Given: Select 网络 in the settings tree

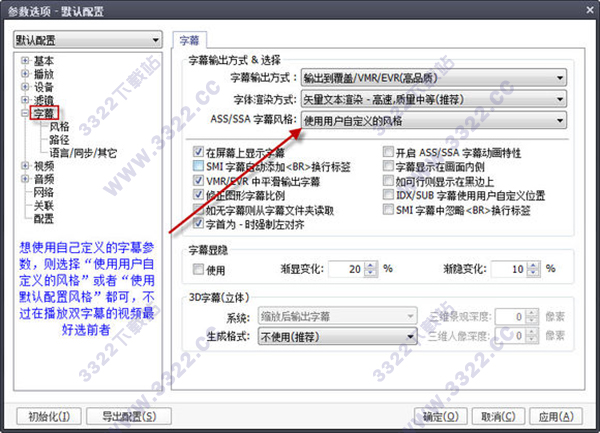Looking at the screenshot, I should pyautogui.click(x=44, y=192).
